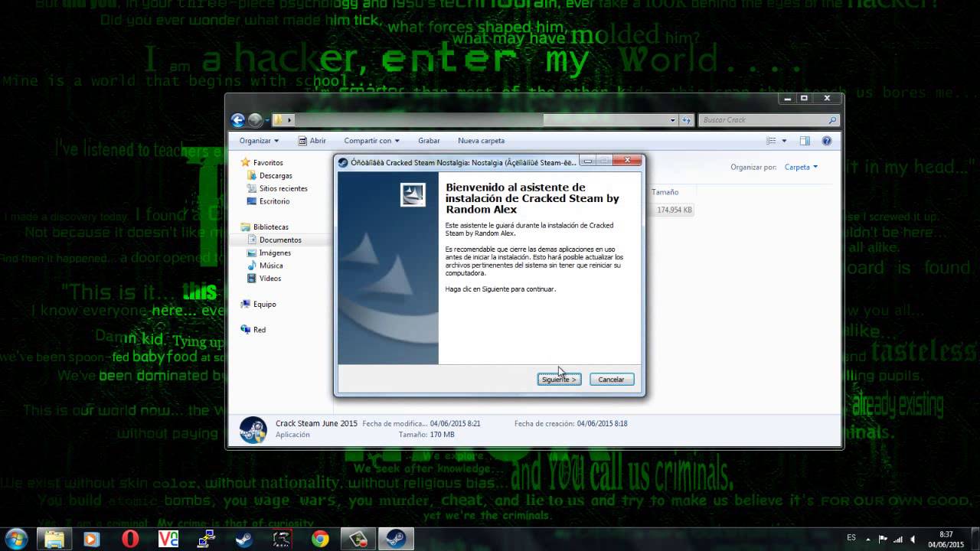Click the Explorer forward navigation arrow
This screenshot has height=551, width=980.
[255, 120]
